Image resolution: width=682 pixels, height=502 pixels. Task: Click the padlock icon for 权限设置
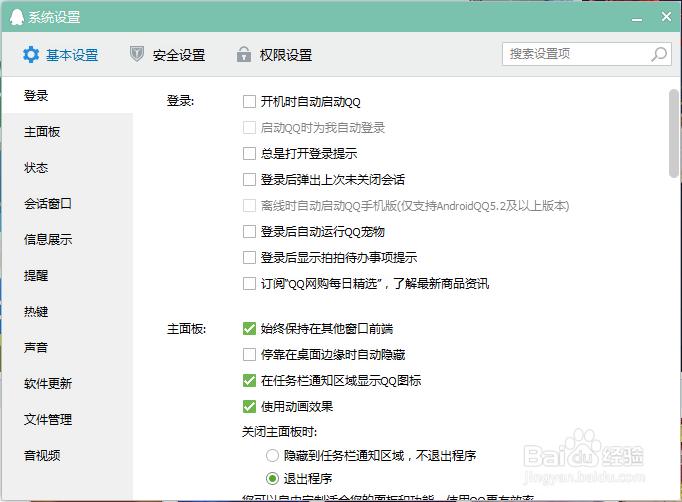(x=244, y=54)
